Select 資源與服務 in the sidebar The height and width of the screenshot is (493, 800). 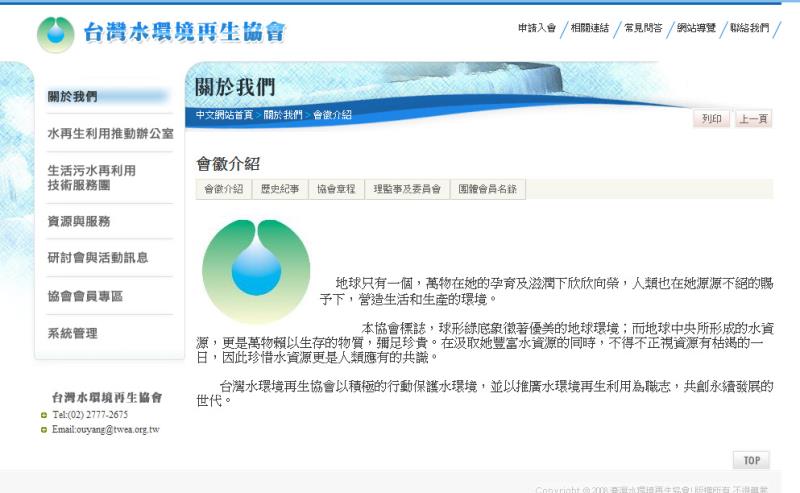point(79,221)
